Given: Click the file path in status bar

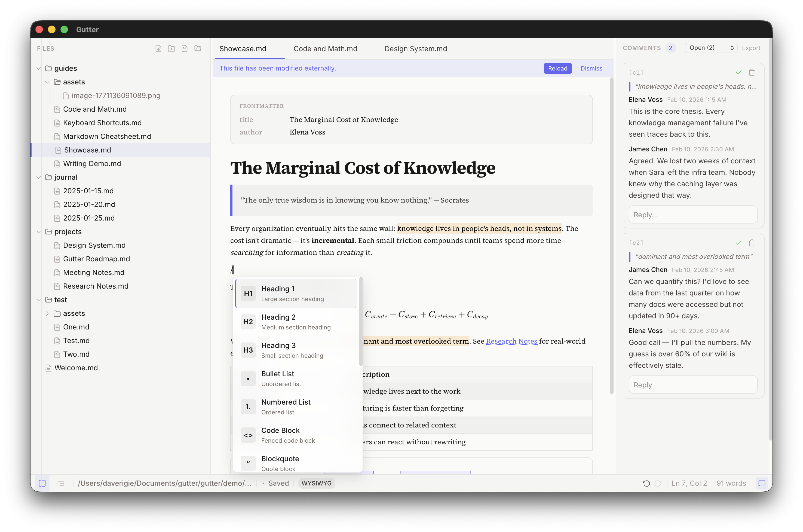Looking at the screenshot, I should coord(164,483).
